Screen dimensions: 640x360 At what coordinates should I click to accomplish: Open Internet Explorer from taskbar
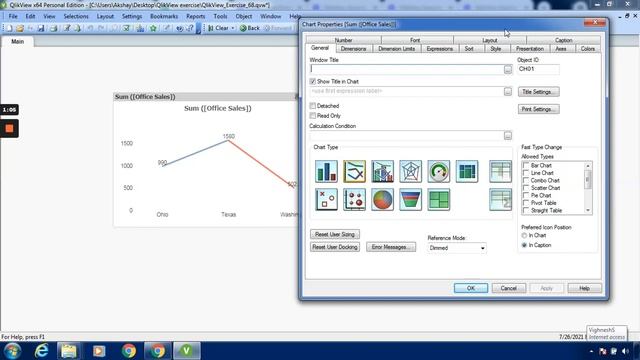pyautogui.click(x=41, y=351)
